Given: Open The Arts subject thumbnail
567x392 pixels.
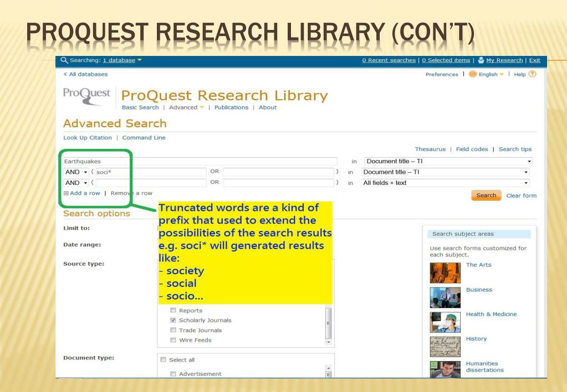Looking at the screenshot, I should point(445,273).
